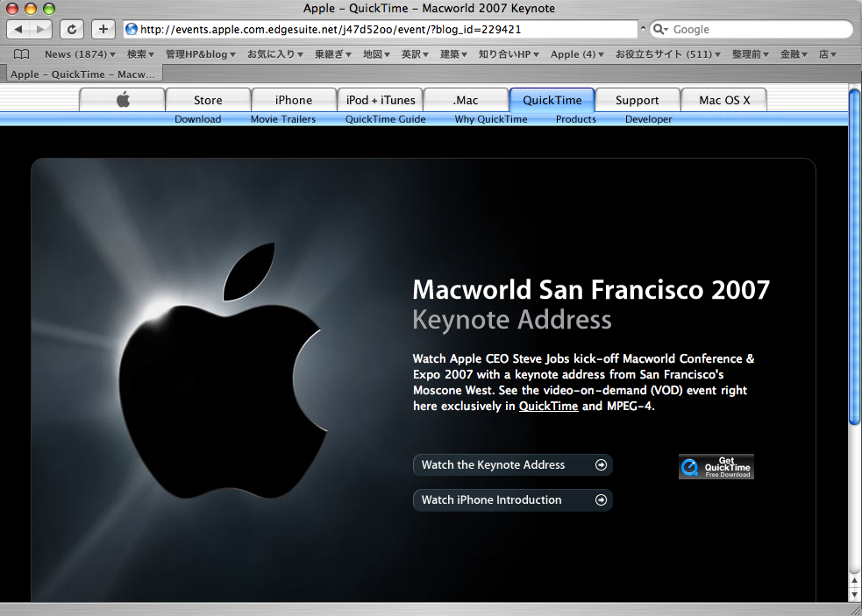Viewport: 862px width, 616px height.
Task: Click the Apple logo navigation tab
Action: click(123, 100)
